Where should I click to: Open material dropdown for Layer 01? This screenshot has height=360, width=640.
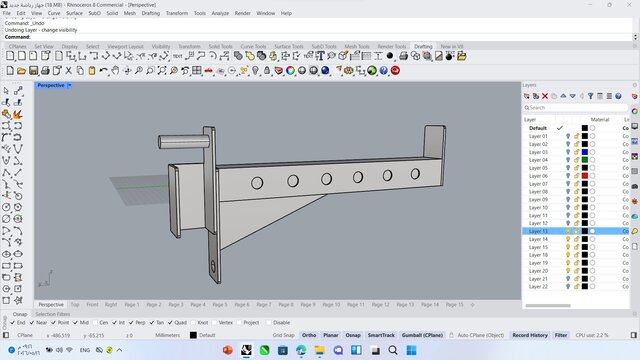592,136
